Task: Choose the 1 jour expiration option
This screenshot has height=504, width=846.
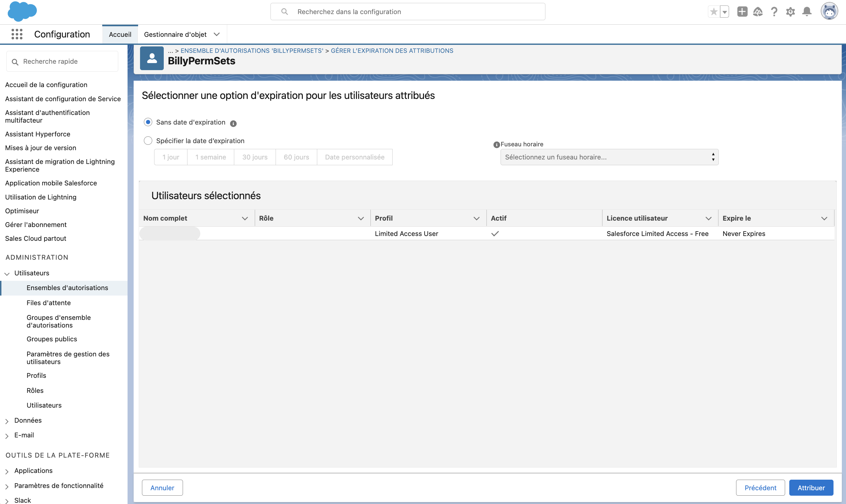Action: tap(170, 157)
